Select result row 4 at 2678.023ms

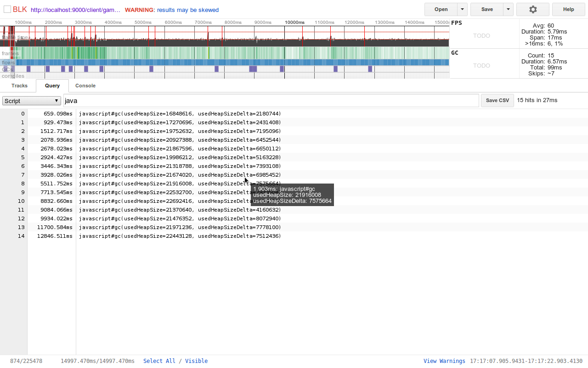pyautogui.click(x=294, y=149)
